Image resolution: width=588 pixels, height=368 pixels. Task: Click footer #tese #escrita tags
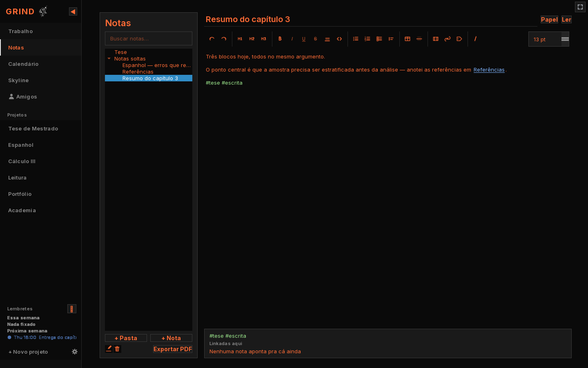pyautogui.click(x=228, y=336)
